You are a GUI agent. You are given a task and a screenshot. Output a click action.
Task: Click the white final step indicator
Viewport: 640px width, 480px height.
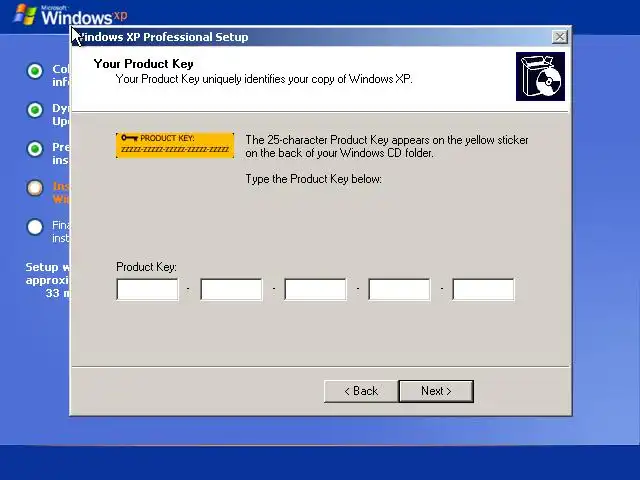(35, 227)
